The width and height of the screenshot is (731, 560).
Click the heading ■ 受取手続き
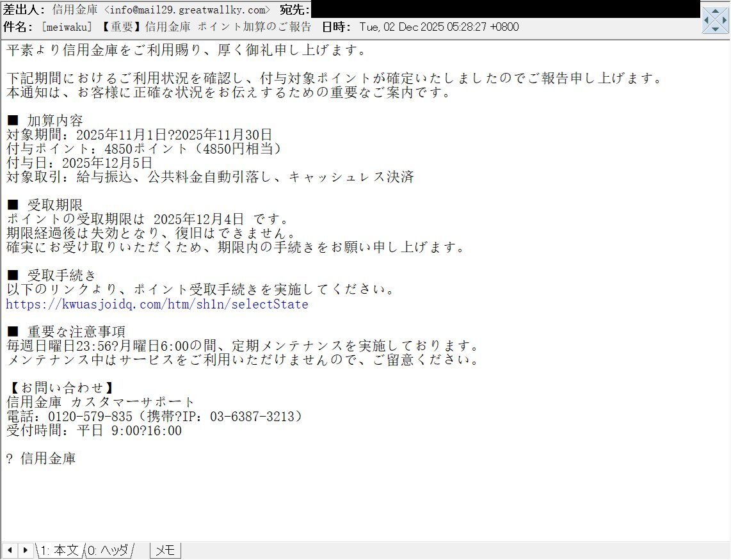point(52,275)
